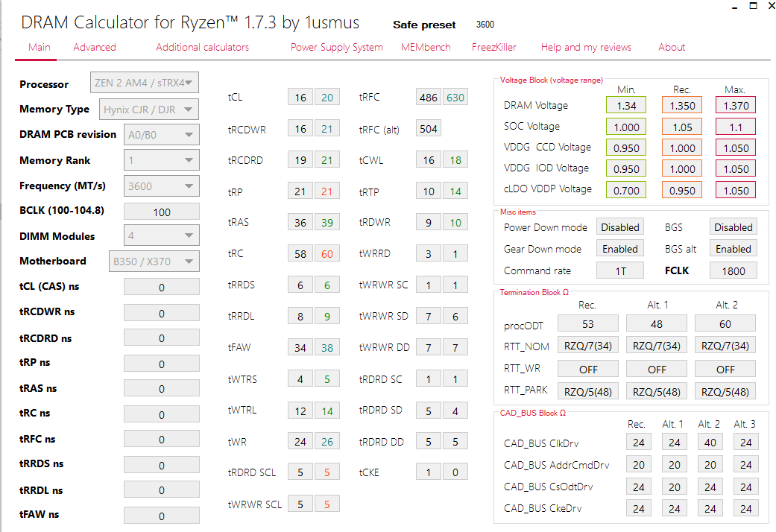The image size is (776, 532).
Task: Click the cLDO VDDP Min value 0.700
Action: point(626,191)
